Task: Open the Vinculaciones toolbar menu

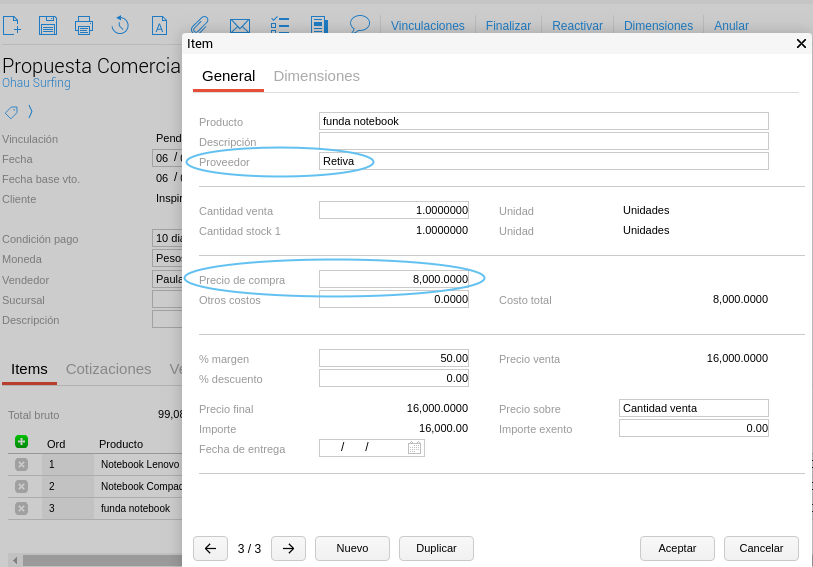Action: click(427, 26)
